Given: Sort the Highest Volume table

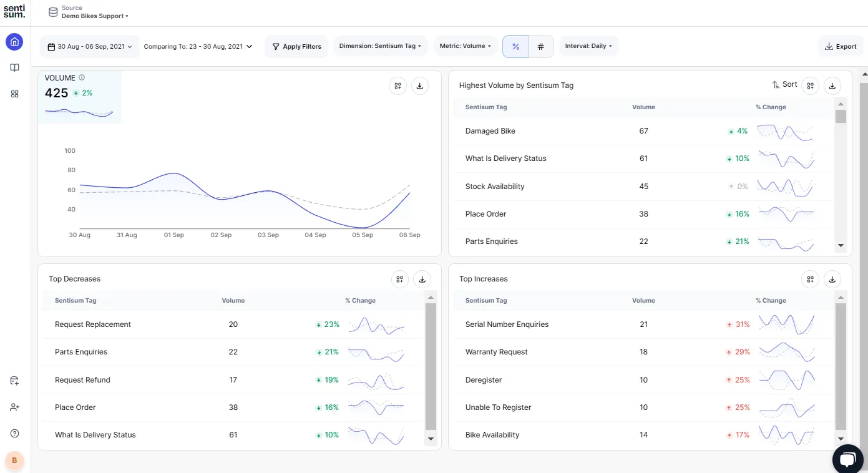Looking at the screenshot, I should (785, 84).
